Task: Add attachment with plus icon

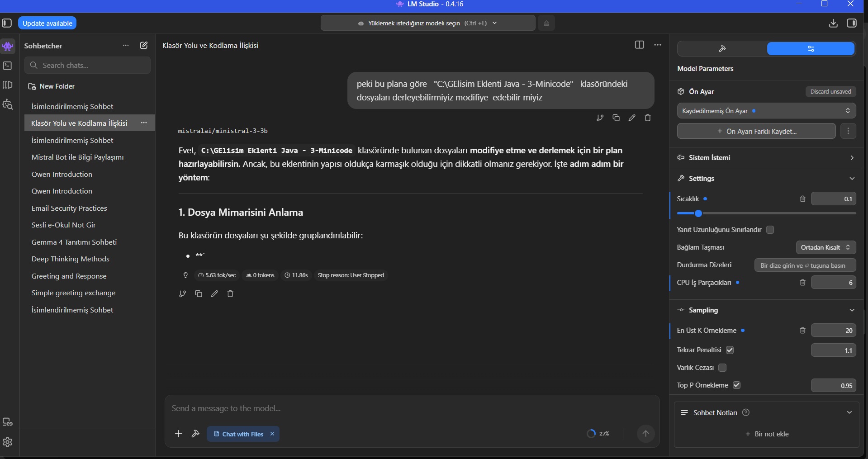Action: click(x=179, y=434)
